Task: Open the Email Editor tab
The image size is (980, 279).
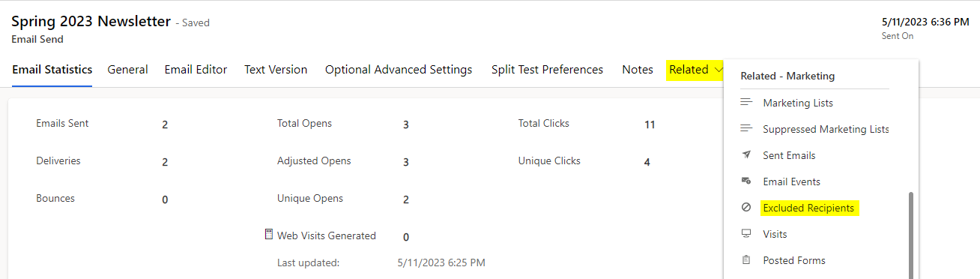Action: click(196, 70)
